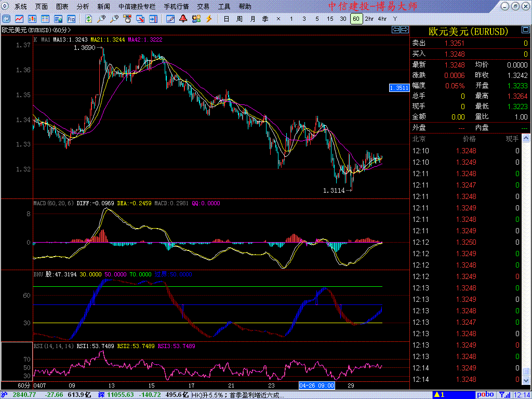Toggle the 4hr chart period button
Viewport: 532px width, 399px height.
click(x=382, y=19)
